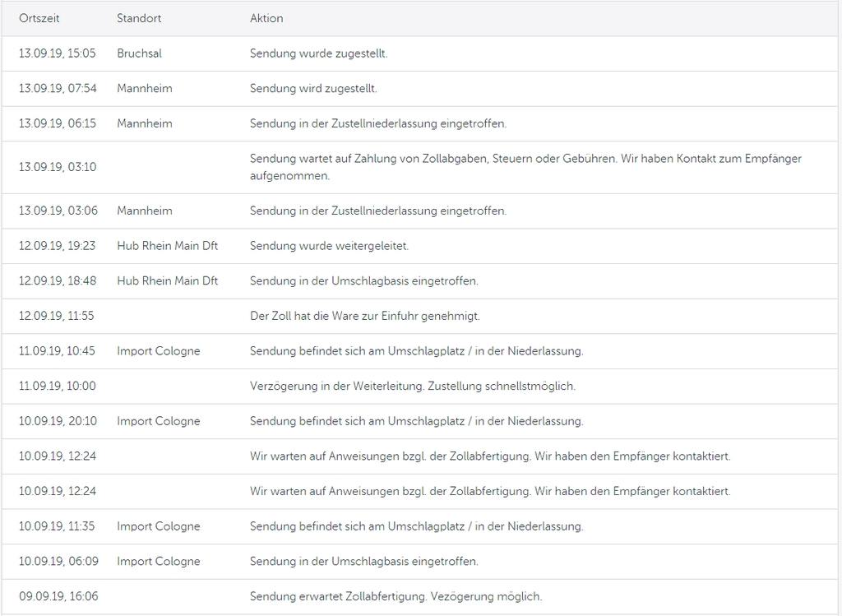The height and width of the screenshot is (616, 842).
Task: Click 'Sendung erwartet Zollabfertigung' status text
Action: (396, 596)
